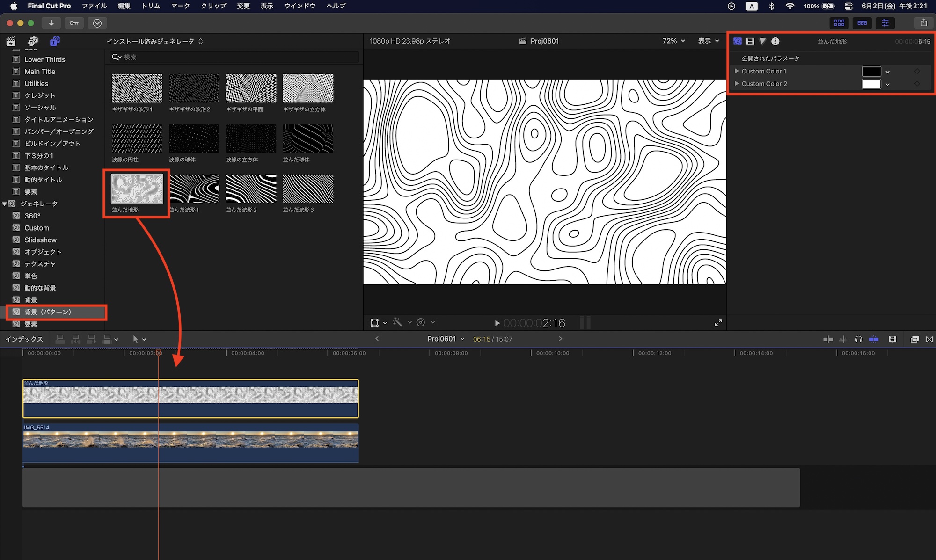The height and width of the screenshot is (560, 936).
Task: Click the import media arrow button
Action: pyautogui.click(x=51, y=23)
